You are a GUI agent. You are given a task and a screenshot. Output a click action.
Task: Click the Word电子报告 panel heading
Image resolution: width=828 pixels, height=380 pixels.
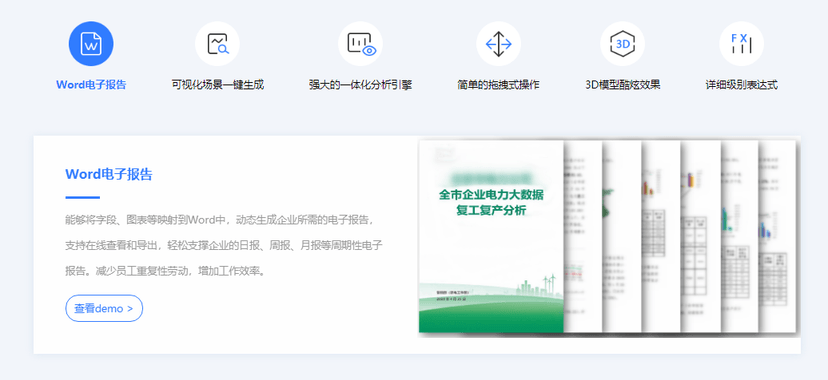tap(109, 174)
